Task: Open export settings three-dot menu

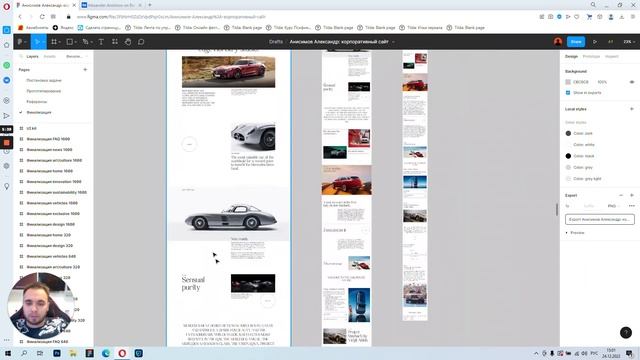Action: click(x=631, y=206)
